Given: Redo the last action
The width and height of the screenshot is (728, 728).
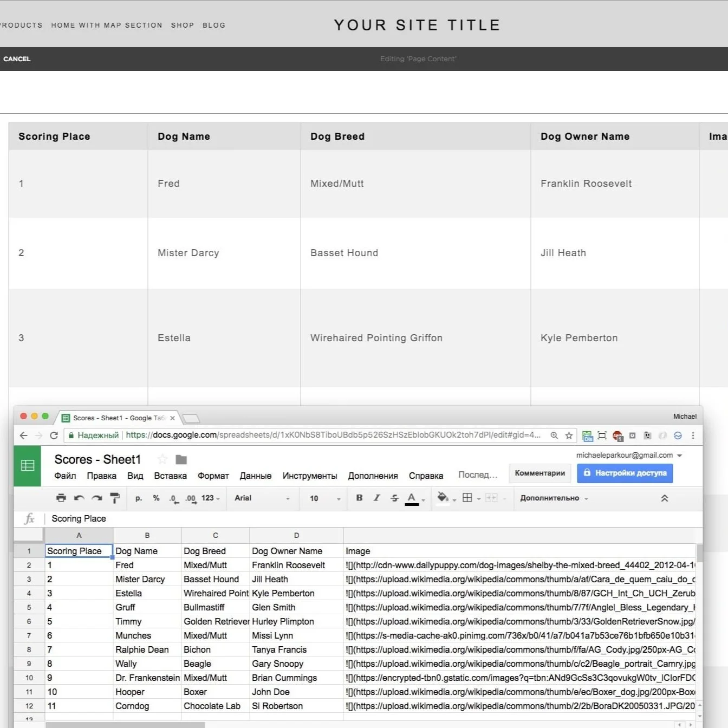Looking at the screenshot, I should tap(97, 498).
